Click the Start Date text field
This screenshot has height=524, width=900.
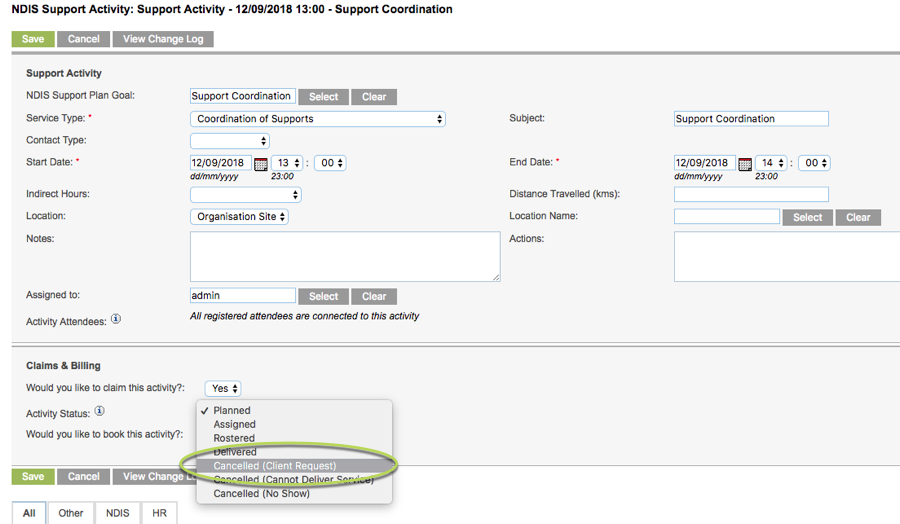(220, 163)
